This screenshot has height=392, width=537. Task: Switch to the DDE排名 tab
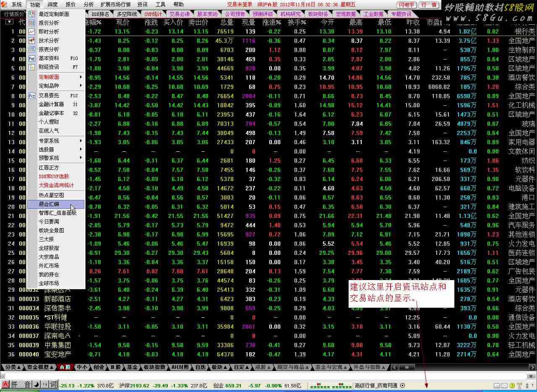coord(101,14)
